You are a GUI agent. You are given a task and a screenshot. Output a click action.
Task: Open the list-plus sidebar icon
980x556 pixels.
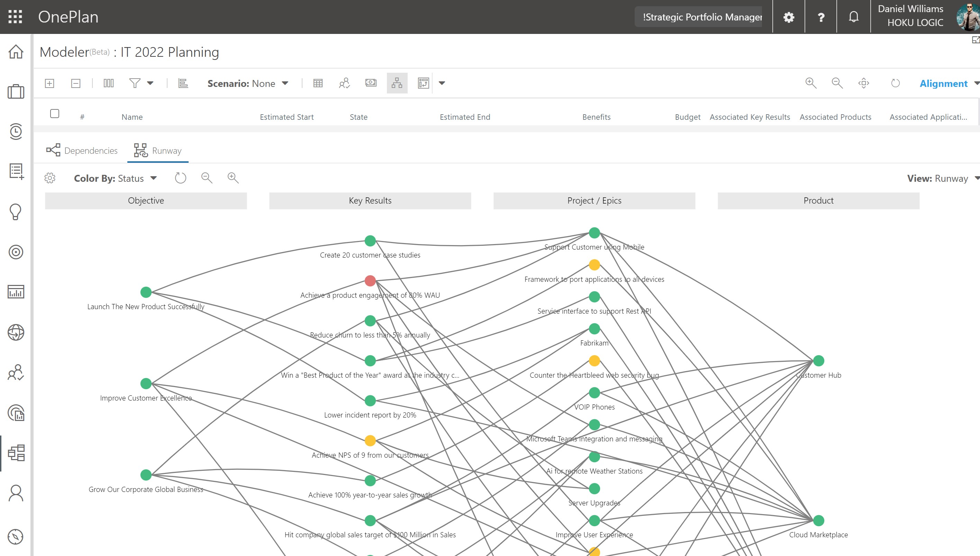tap(16, 171)
